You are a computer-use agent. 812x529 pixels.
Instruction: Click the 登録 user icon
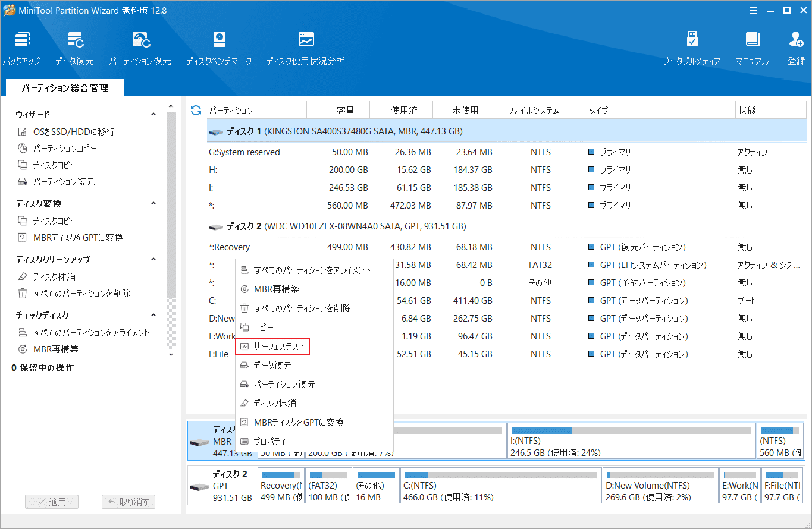pyautogui.click(x=797, y=48)
